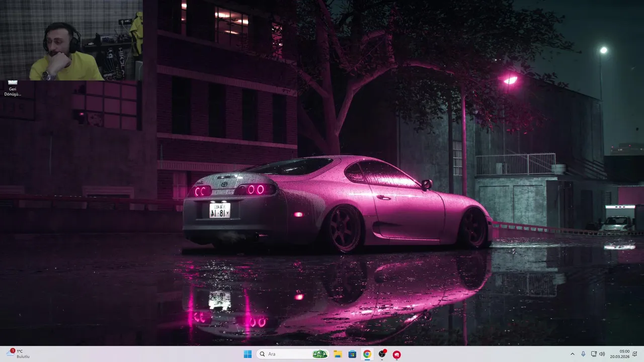Click the microphone tray icon
Screen dimensions: 644x362
tap(583, 354)
